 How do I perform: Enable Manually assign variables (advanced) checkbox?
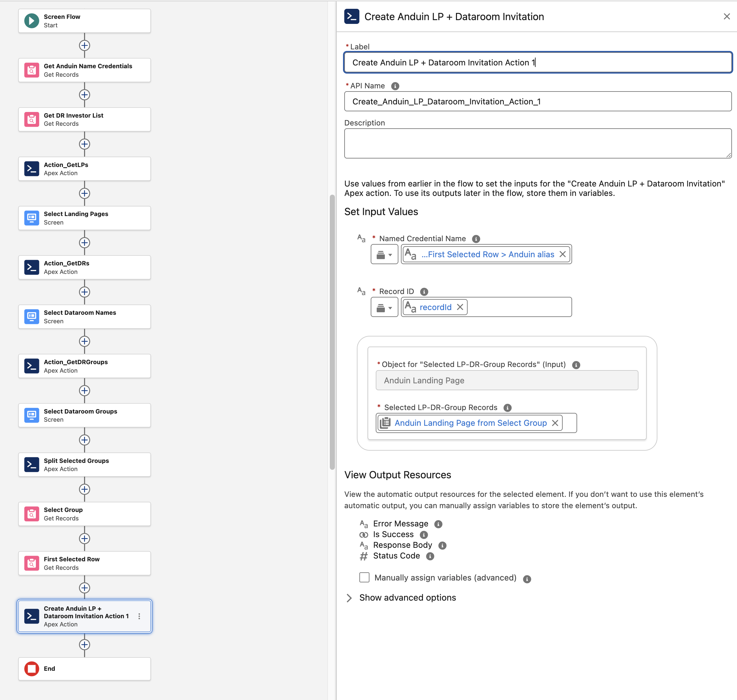click(x=364, y=577)
